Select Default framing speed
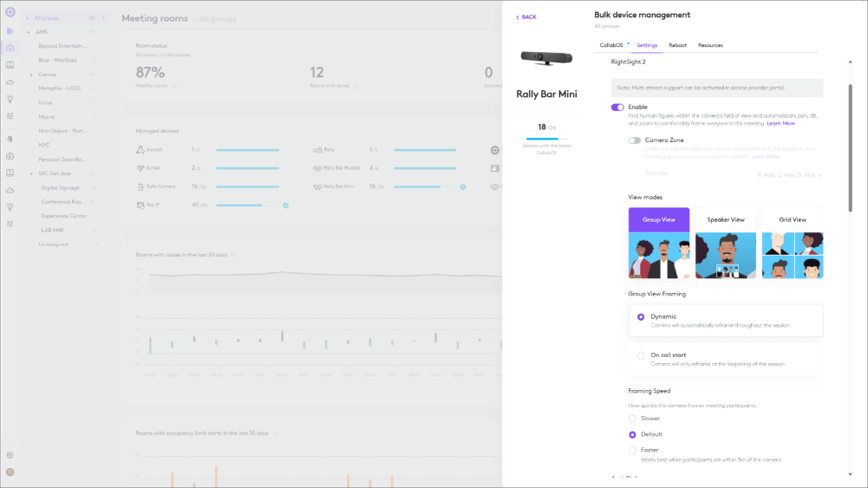868x488 pixels. coord(632,435)
